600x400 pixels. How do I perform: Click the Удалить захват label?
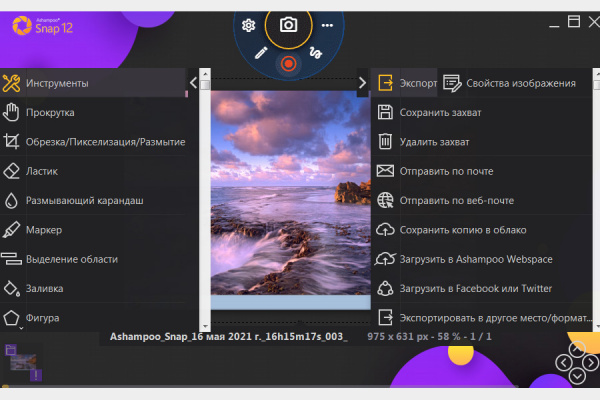[434, 142]
